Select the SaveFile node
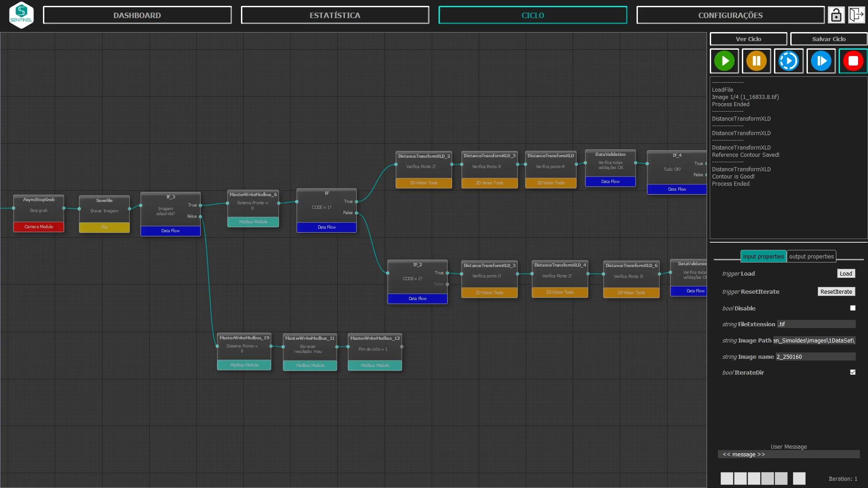 104,210
